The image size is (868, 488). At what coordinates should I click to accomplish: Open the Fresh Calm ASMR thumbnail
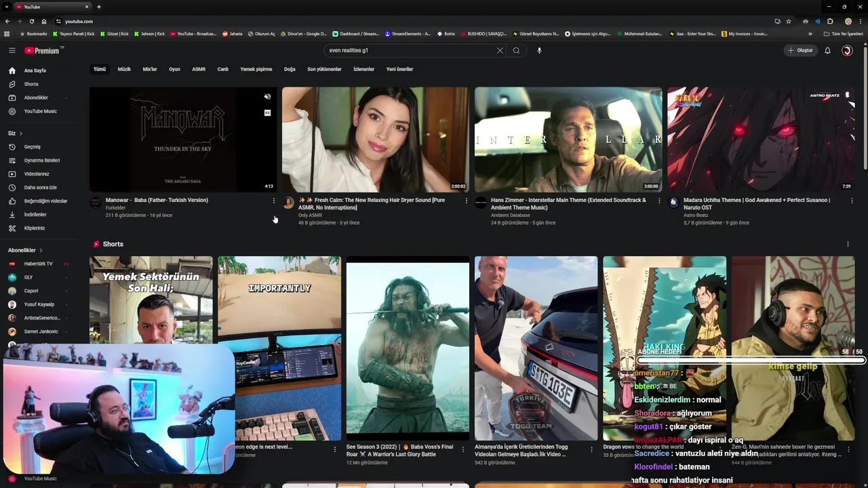pyautogui.click(x=375, y=139)
